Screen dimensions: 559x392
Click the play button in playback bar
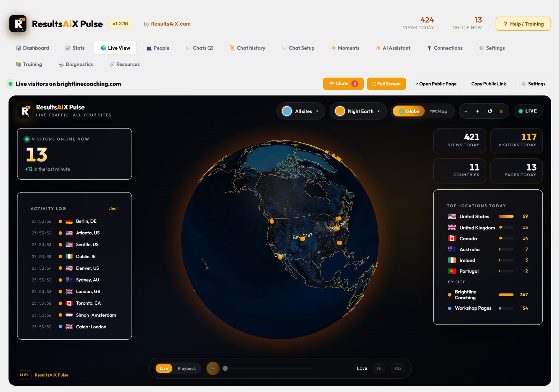click(x=213, y=368)
